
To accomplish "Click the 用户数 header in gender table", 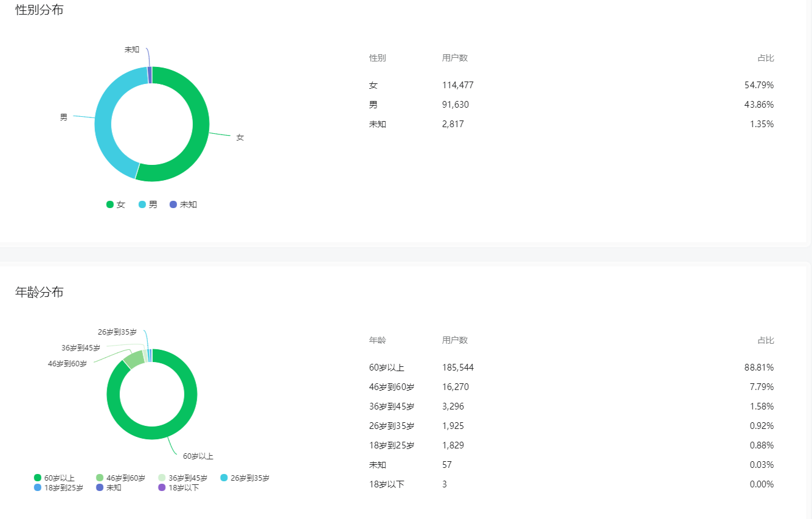I will coord(455,58).
